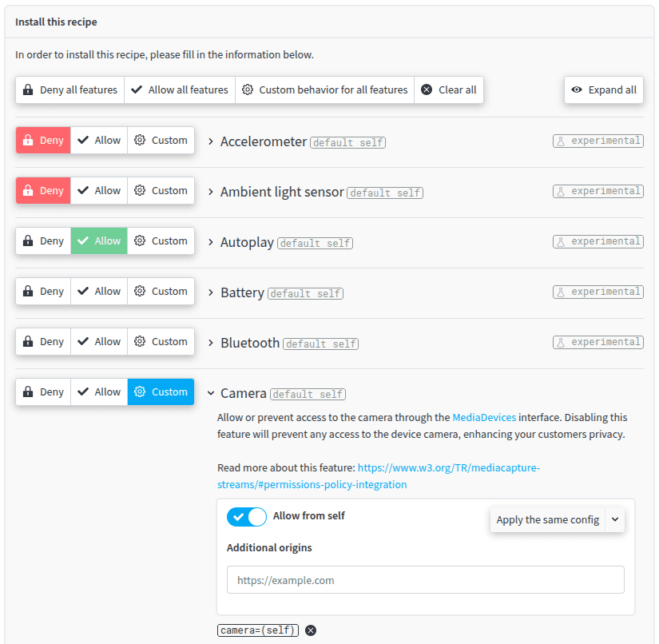Expand the Accelerometer chevron
The height and width of the screenshot is (644, 659).
click(211, 141)
